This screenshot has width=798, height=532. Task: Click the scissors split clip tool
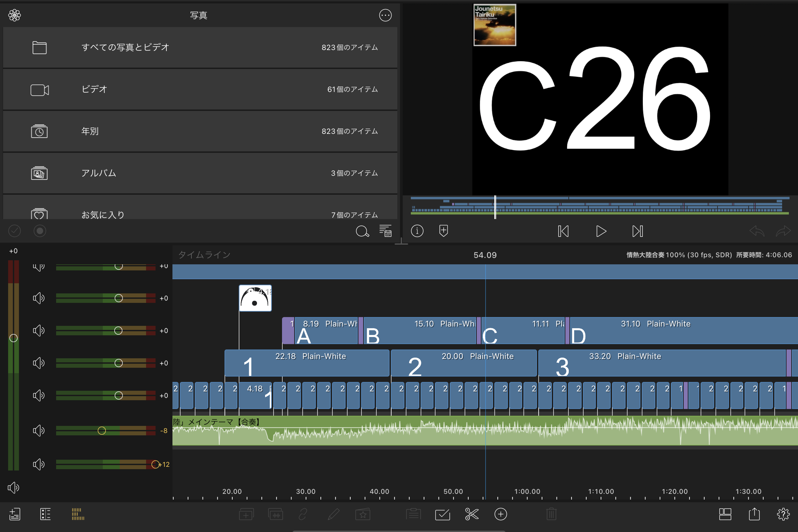[471, 514]
